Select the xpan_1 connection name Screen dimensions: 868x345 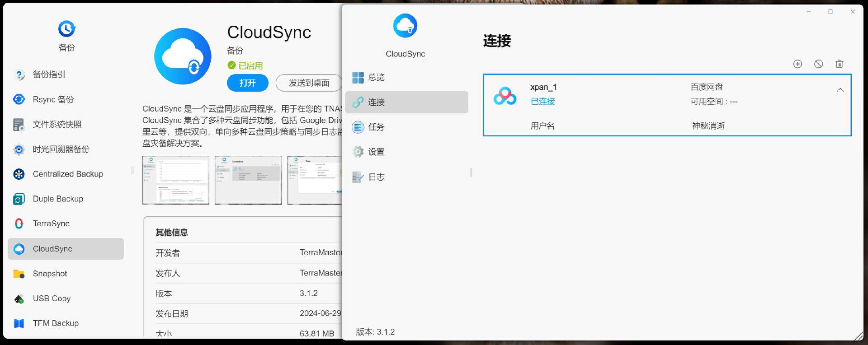click(x=543, y=87)
